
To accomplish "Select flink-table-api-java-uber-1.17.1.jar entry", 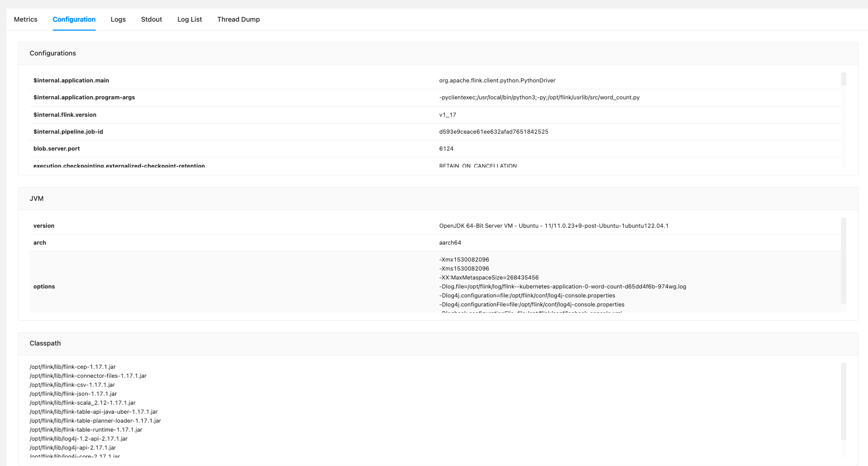I will point(94,412).
